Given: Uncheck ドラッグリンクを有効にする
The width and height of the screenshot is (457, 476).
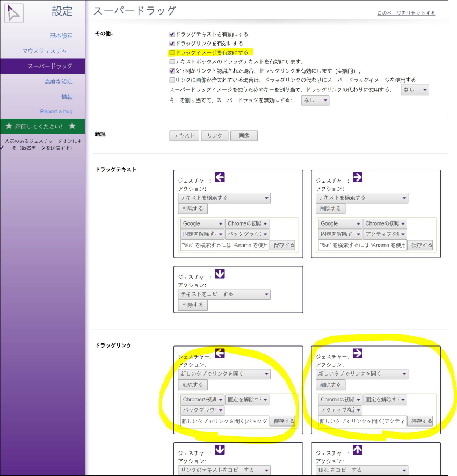Looking at the screenshot, I should pyautogui.click(x=171, y=43).
